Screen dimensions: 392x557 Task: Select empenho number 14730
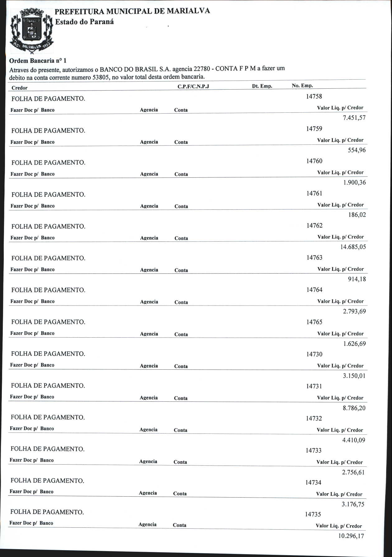click(315, 354)
